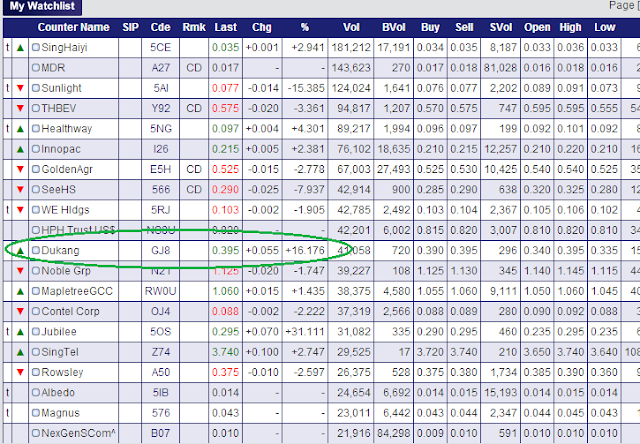This screenshot has width=640, height=444.
Task: Select Sunlight volume value 124,024
Action: 351,88
